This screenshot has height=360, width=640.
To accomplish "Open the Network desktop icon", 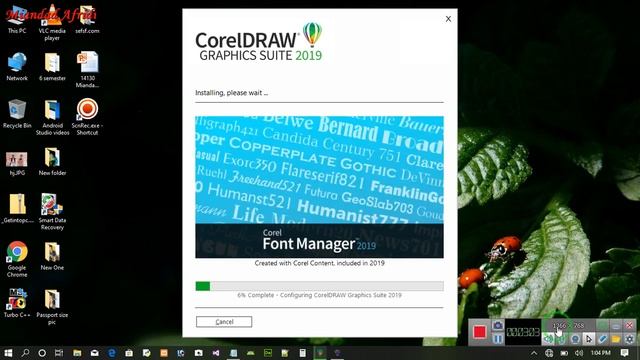I will pos(17,67).
